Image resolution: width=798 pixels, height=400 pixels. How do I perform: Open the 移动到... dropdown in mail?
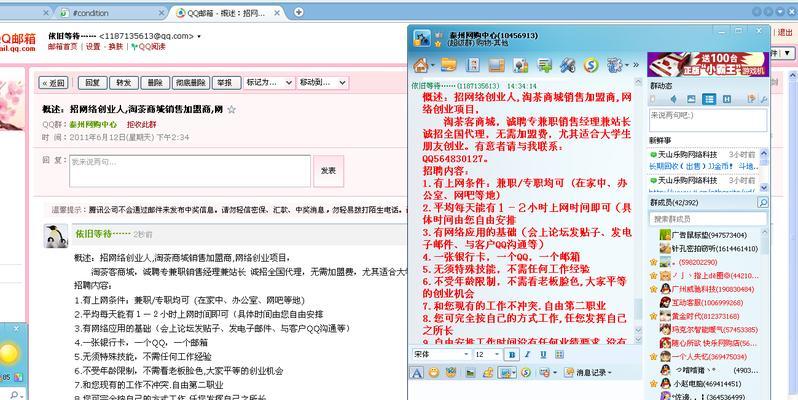(x=323, y=82)
